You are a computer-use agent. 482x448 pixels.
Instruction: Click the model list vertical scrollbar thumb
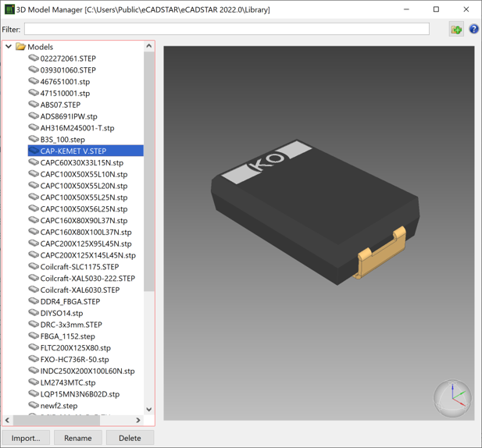[149, 172]
